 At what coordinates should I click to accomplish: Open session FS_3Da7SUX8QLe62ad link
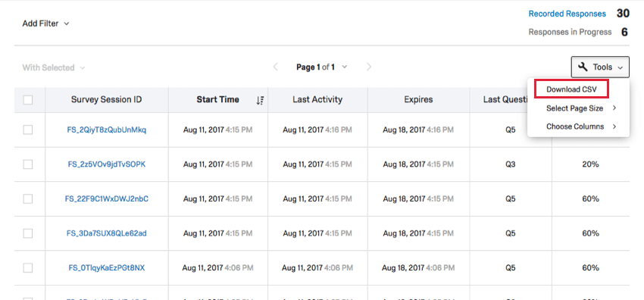coord(107,233)
